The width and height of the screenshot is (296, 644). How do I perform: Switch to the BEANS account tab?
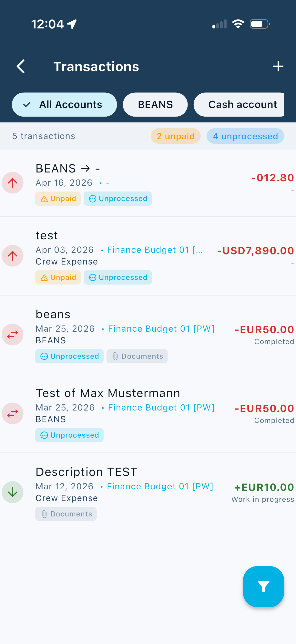coord(155,105)
